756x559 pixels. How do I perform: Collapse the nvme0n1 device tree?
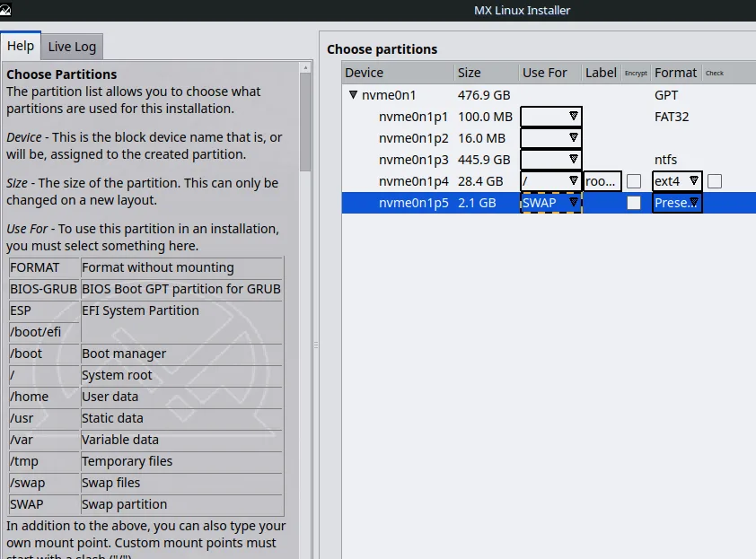tap(354, 95)
